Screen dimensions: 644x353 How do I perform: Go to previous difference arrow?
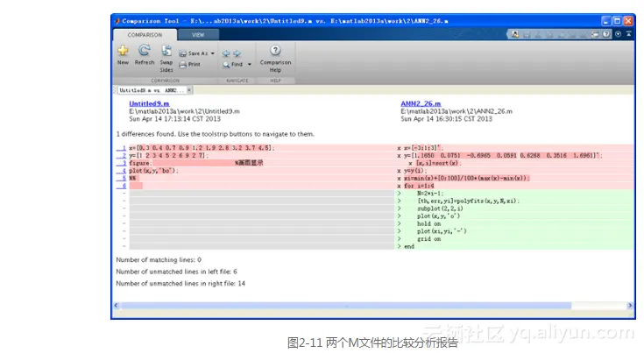pos(226,53)
